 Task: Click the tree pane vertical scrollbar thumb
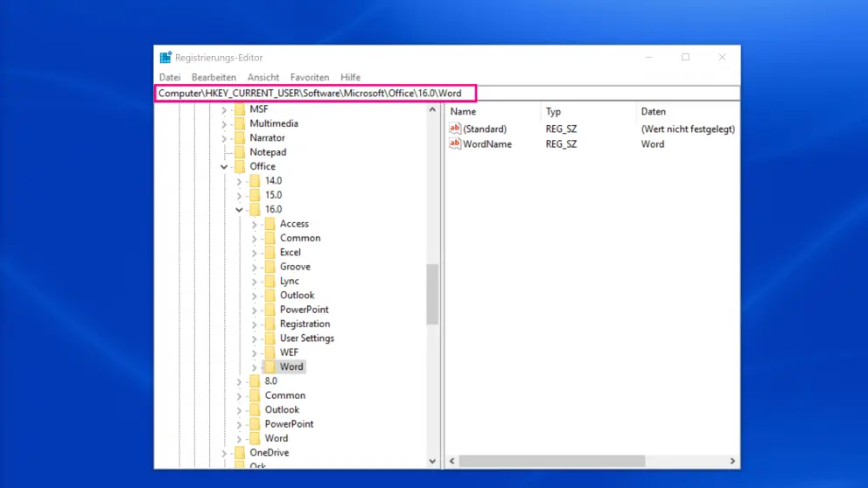[x=432, y=293]
